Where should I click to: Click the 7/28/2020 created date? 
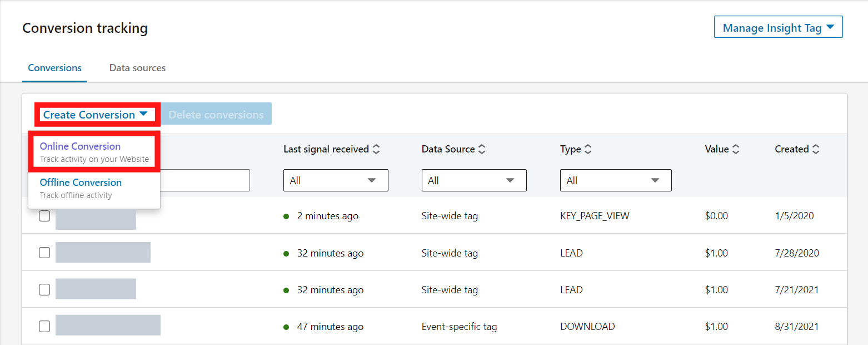(x=797, y=253)
